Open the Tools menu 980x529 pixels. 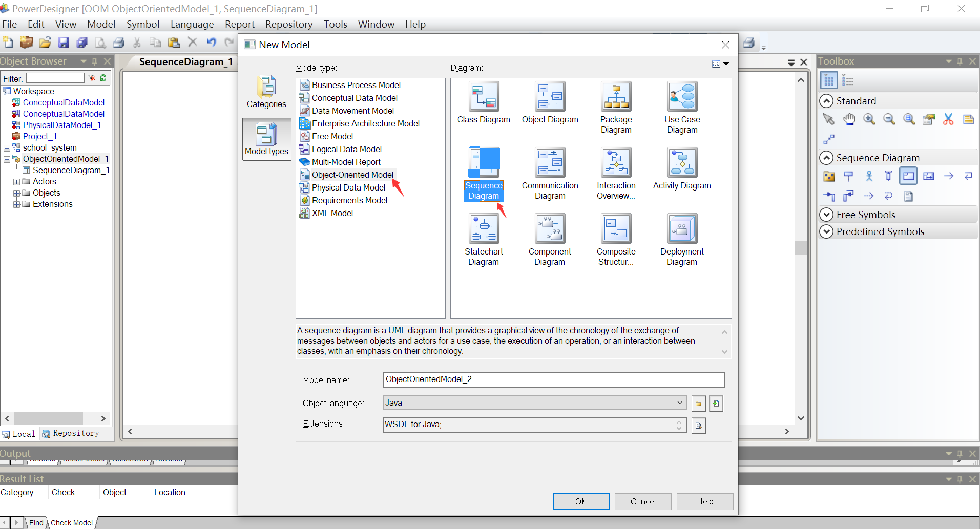point(336,24)
